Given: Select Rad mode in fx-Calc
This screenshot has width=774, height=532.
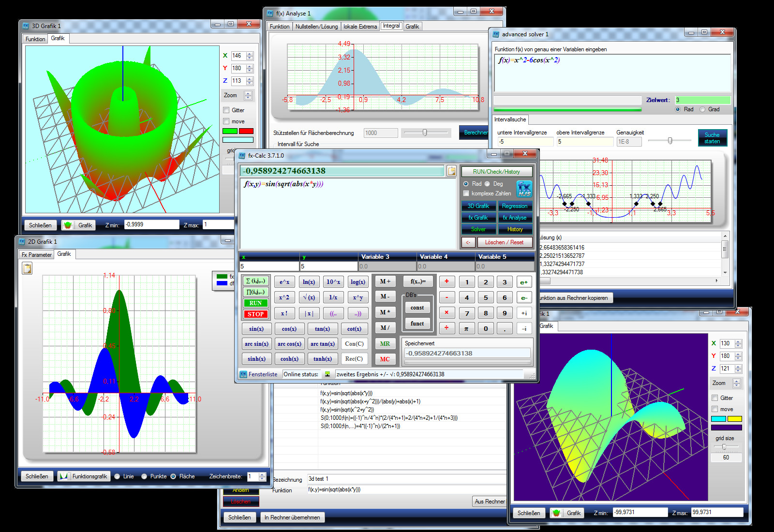Looking at the screenshot, I should (466, 184).
